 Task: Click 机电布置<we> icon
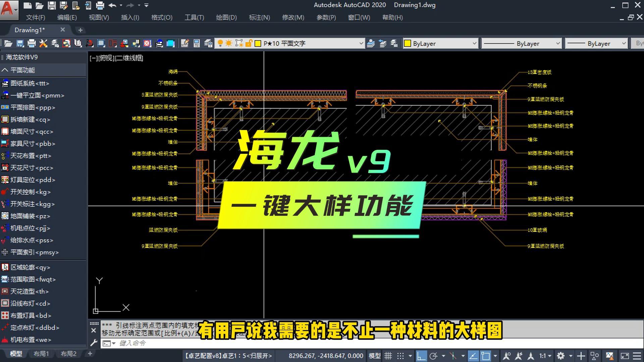click(x=5, y=340)
